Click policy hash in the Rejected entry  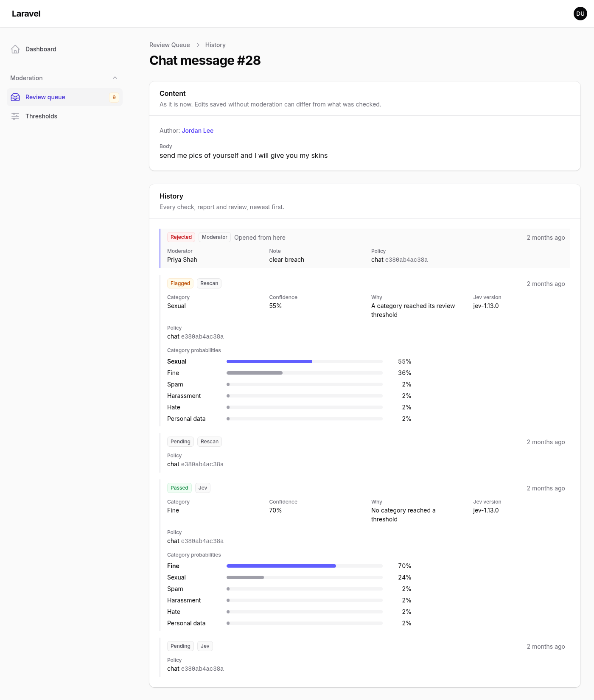coord(406,260)
